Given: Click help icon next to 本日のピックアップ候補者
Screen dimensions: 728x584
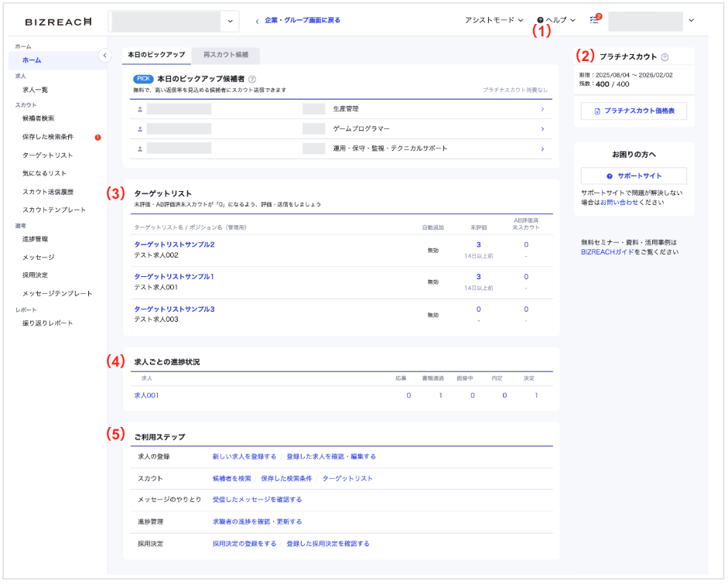Looking at the screenshot, I should (253, 79).
